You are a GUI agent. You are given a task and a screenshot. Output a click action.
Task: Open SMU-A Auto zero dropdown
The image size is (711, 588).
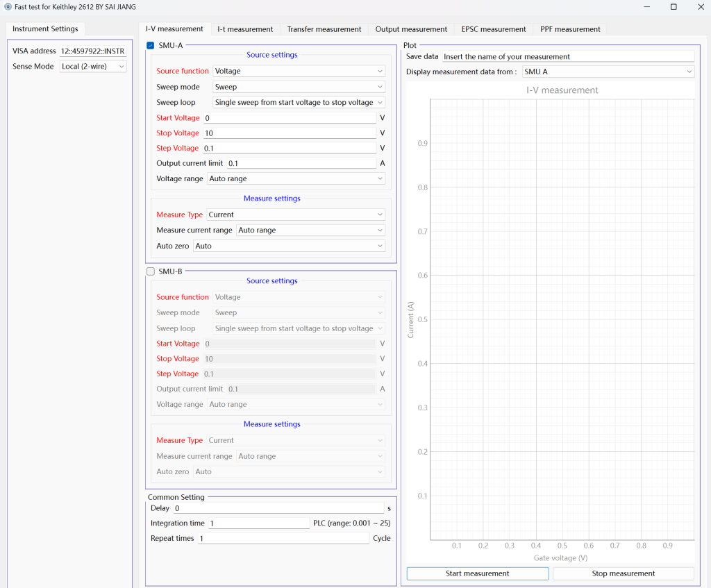(x=290, y=246)
